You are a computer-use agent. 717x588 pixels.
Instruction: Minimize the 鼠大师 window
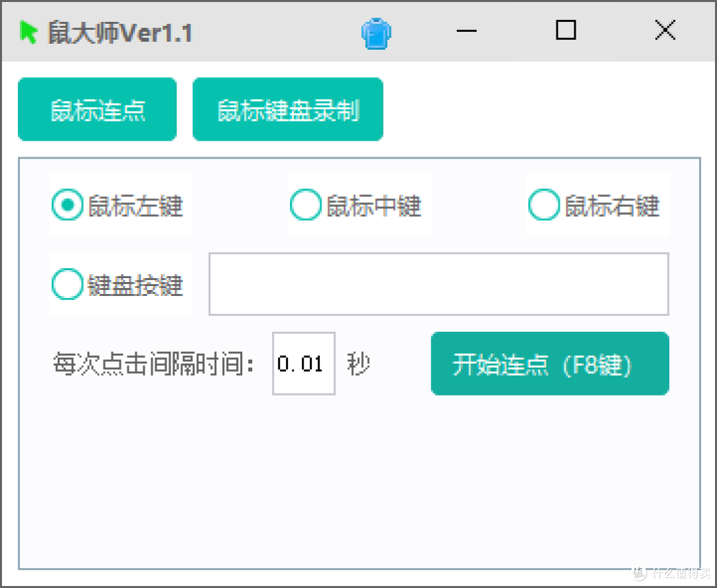click(467, 31)
